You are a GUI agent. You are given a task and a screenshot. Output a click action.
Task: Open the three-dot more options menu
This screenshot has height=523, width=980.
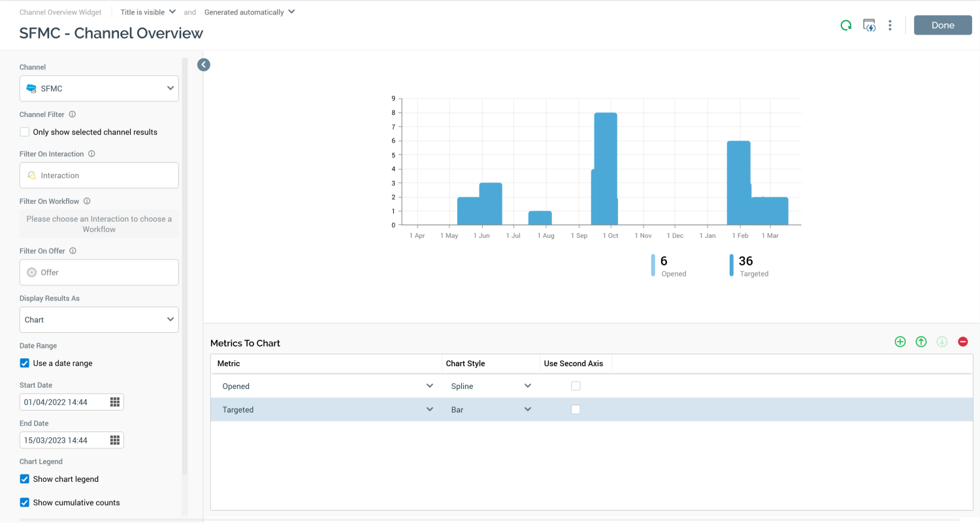click(x=890, y=25)
